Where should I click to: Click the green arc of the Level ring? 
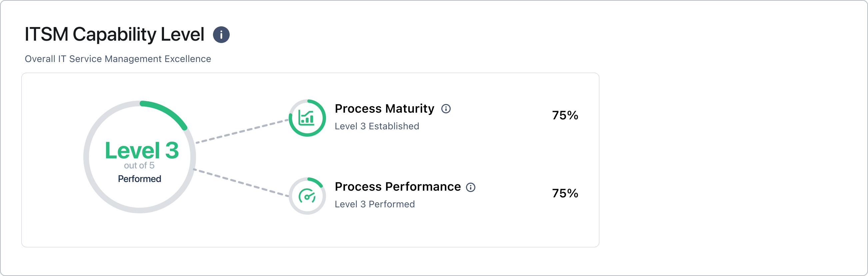click(168, 112)
